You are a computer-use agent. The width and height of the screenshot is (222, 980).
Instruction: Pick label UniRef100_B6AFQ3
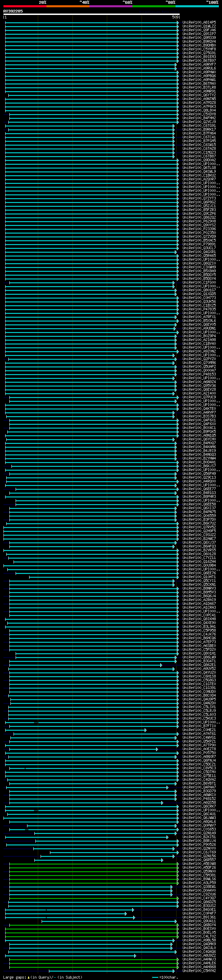pos(199,546)
